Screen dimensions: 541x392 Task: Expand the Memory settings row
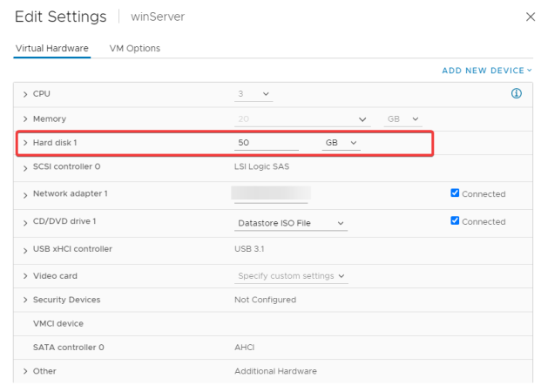(25, 119)
